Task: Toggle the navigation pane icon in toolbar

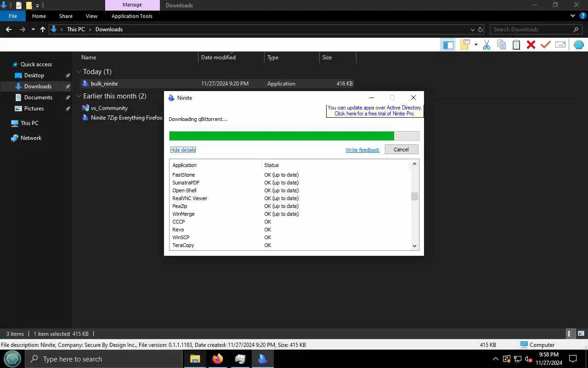Action: [x=448, y=45]
